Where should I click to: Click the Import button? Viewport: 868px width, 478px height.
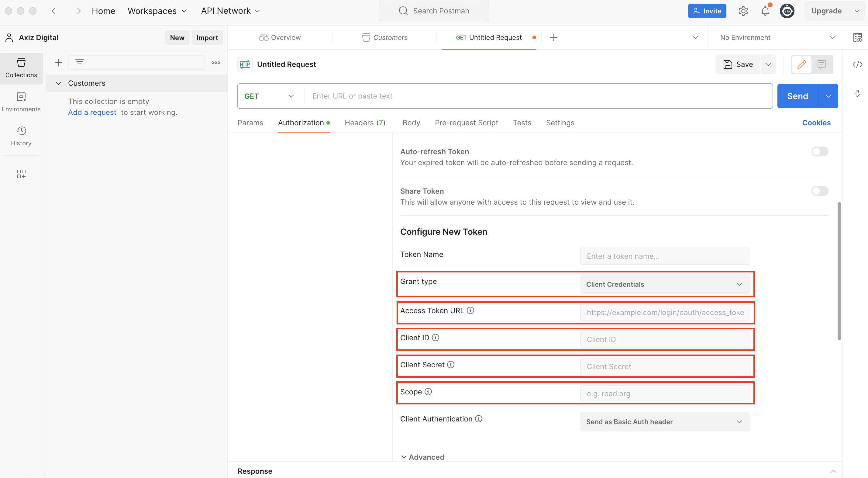[x=207, y=37]
